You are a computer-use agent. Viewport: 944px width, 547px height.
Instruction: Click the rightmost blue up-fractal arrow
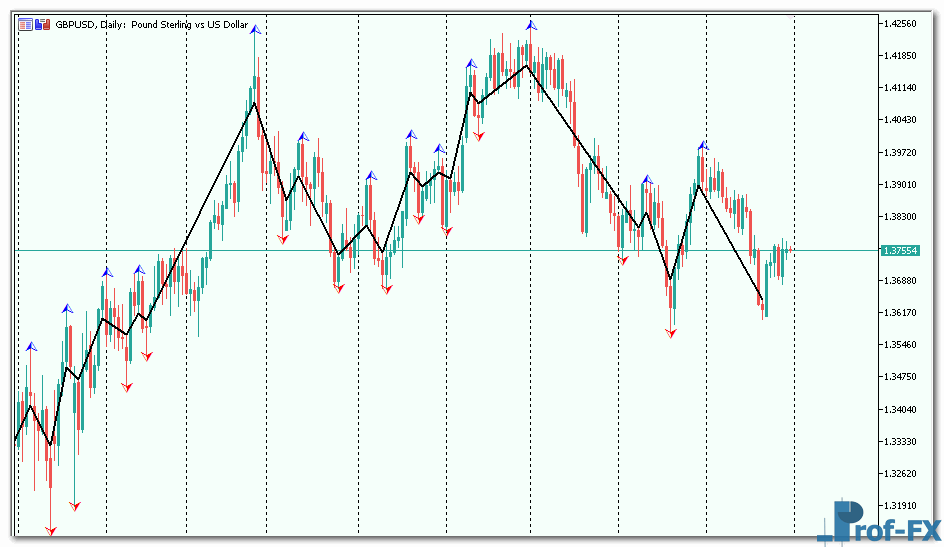(x=702, y=147)
